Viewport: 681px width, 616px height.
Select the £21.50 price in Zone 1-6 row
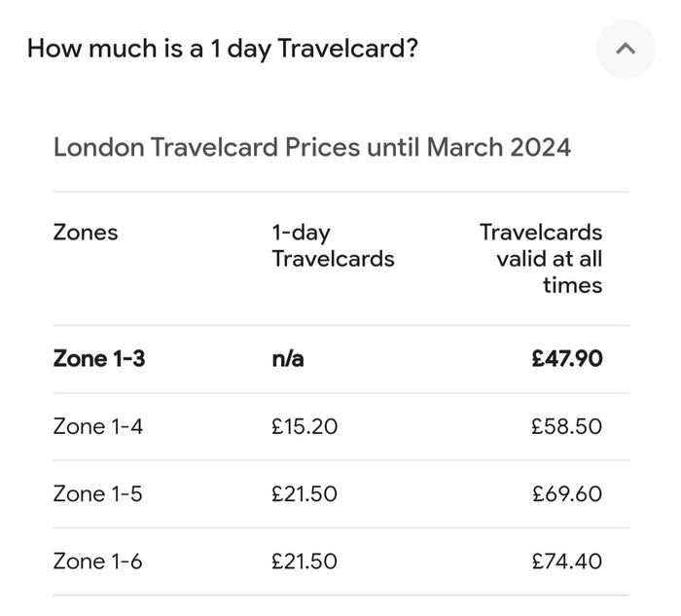click(305, 561)
